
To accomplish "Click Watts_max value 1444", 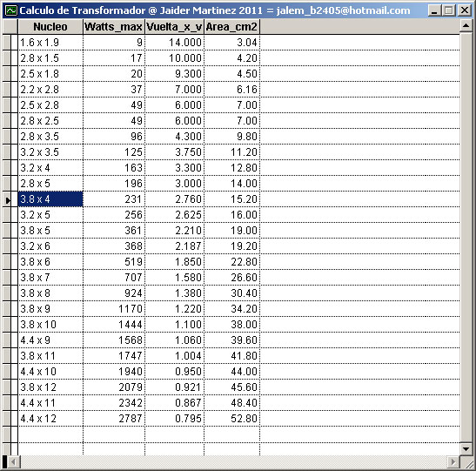I will [114, 325].
